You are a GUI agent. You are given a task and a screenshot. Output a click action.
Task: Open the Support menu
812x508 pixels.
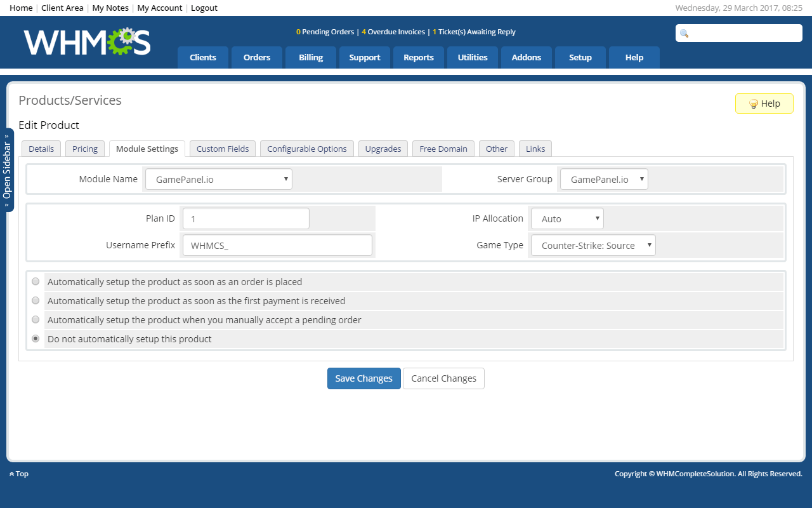[x=365, y=57]
